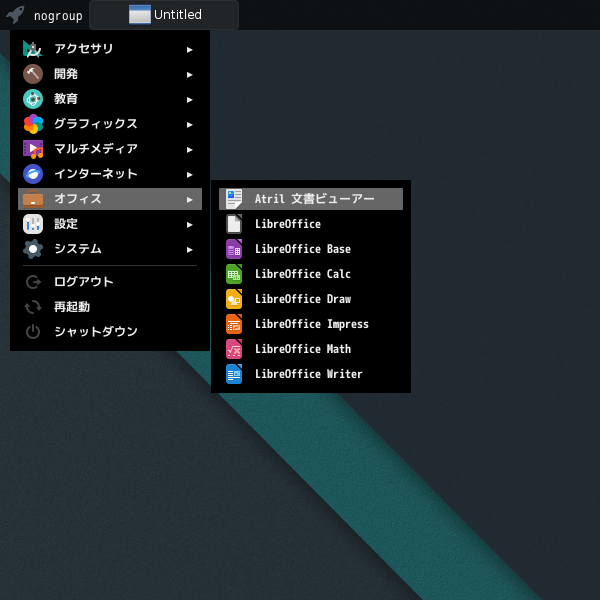
Task: Click the ログアウト arrow icon
Action: [x=33, y=282]
